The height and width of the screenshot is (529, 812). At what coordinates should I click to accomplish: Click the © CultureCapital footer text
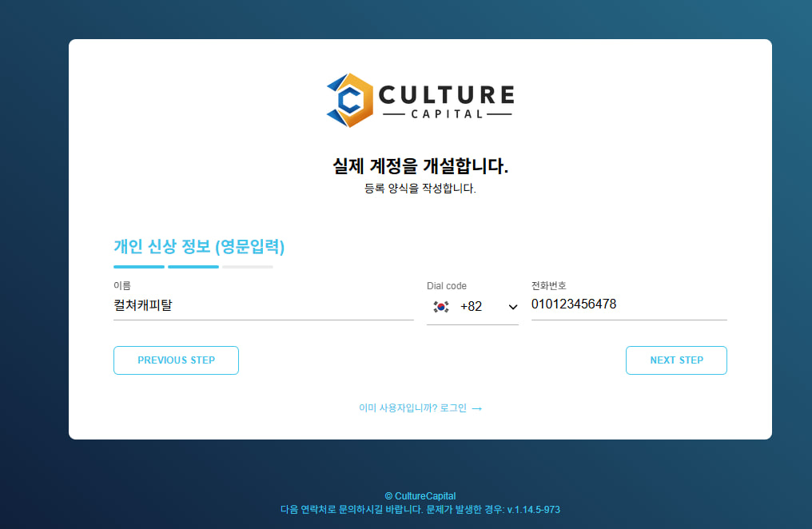[x=420, y=496]
